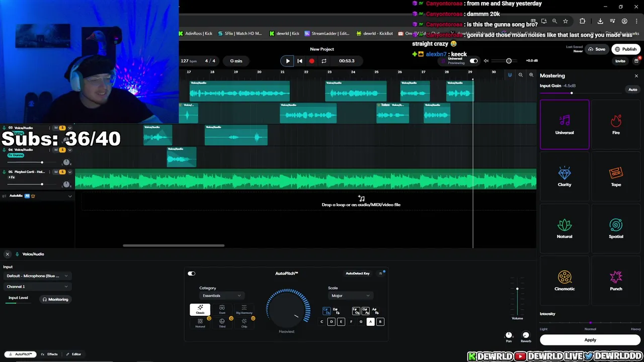The width and height of the screenshot is (644, 362).
Task: Solo track 03 Voice/Audio
Action: 62,128
